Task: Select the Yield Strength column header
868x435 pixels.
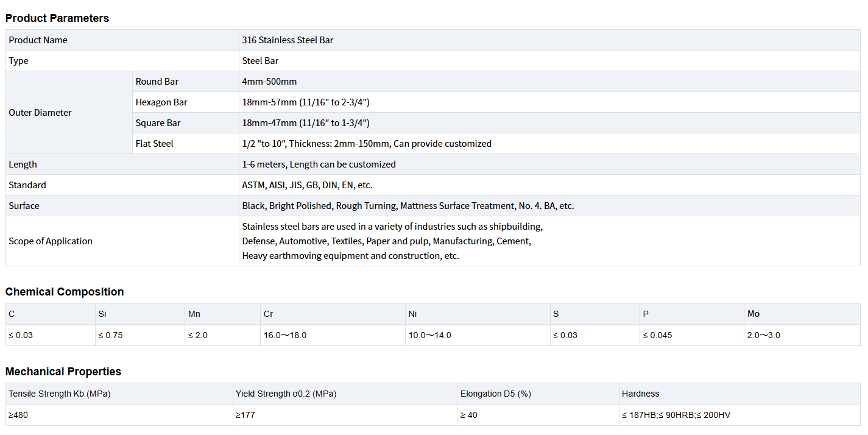Action: coord(286,394)
